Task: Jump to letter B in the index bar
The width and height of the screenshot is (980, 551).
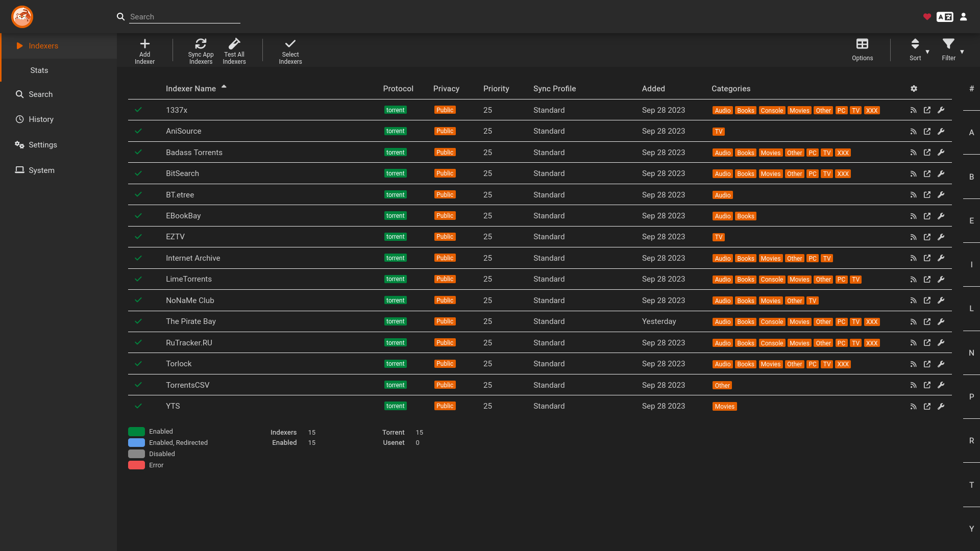Action: (x=971, y=177)
